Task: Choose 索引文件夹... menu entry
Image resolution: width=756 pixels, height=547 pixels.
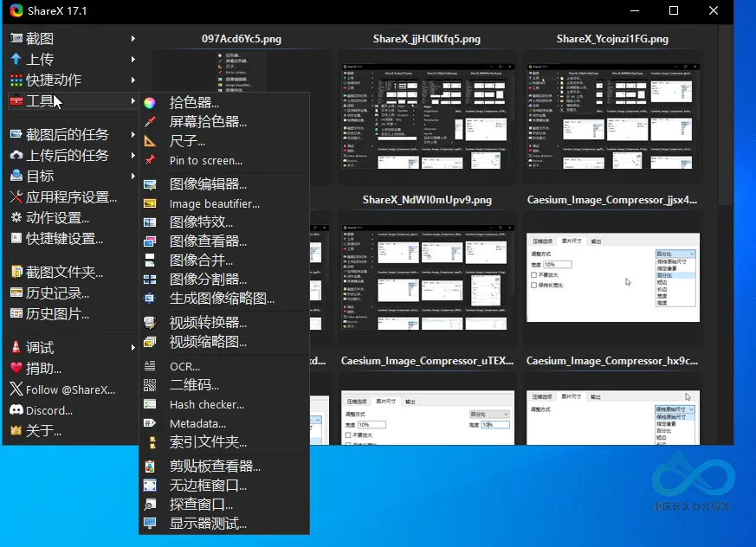Action: point(224,442)
